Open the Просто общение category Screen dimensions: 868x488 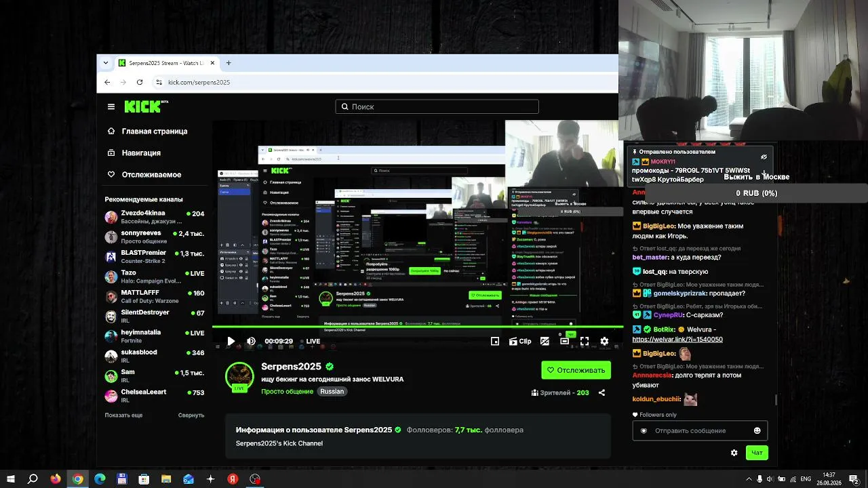[x=288, y=392]
